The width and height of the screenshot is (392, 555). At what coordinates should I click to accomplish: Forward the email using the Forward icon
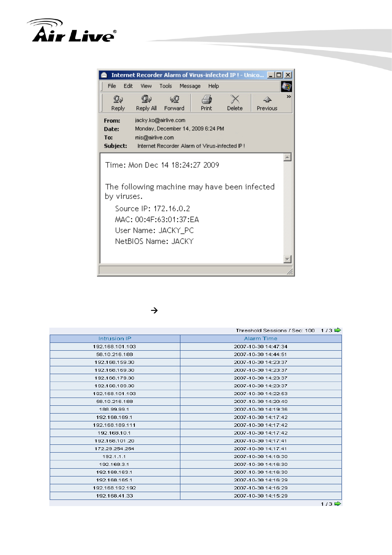tap(174, 103)
